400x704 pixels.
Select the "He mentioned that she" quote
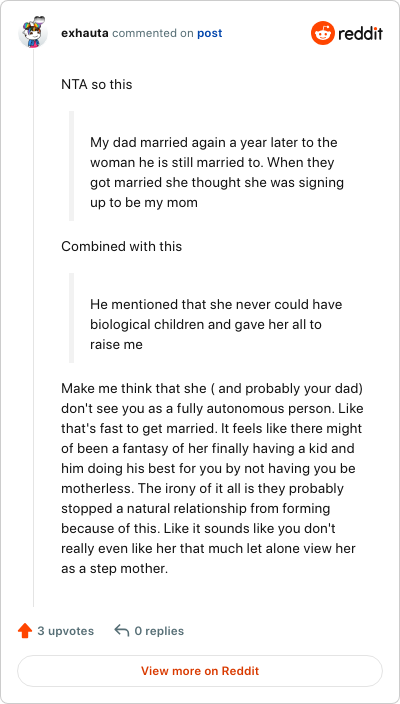tap(216, 324)
